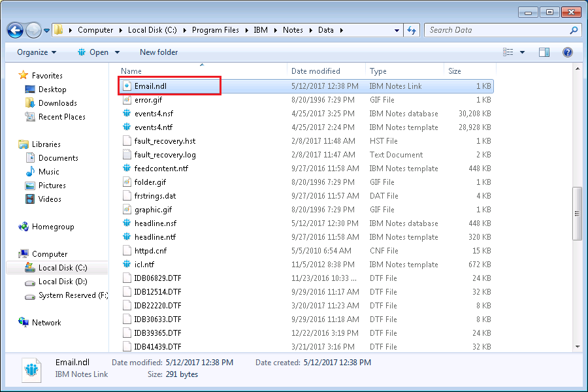Click the Forward navigation arrow

click(34, 30)
